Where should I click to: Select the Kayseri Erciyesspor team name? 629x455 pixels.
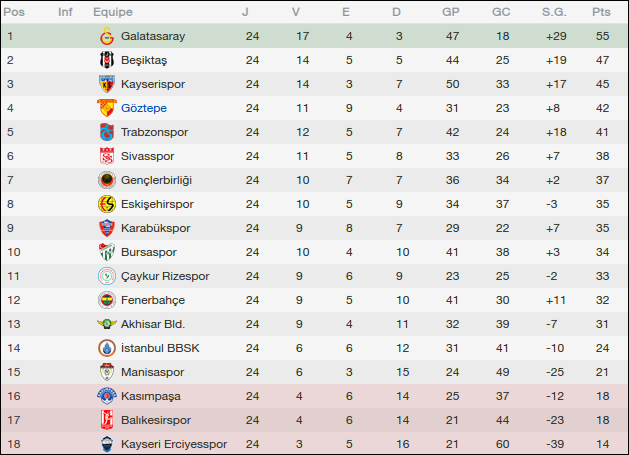(173, 444)
